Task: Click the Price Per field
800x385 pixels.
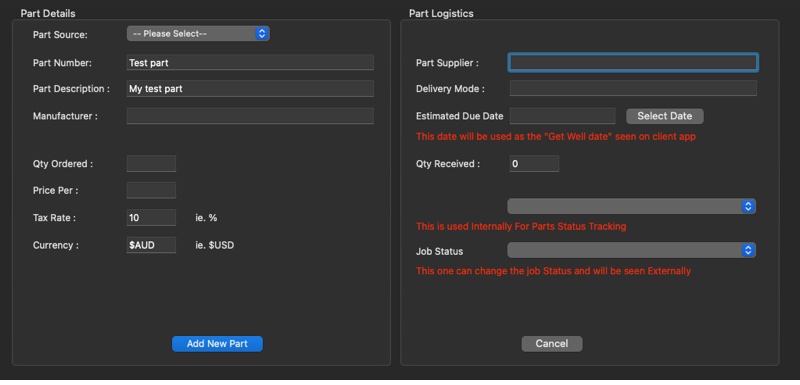Action: point(152,190)
